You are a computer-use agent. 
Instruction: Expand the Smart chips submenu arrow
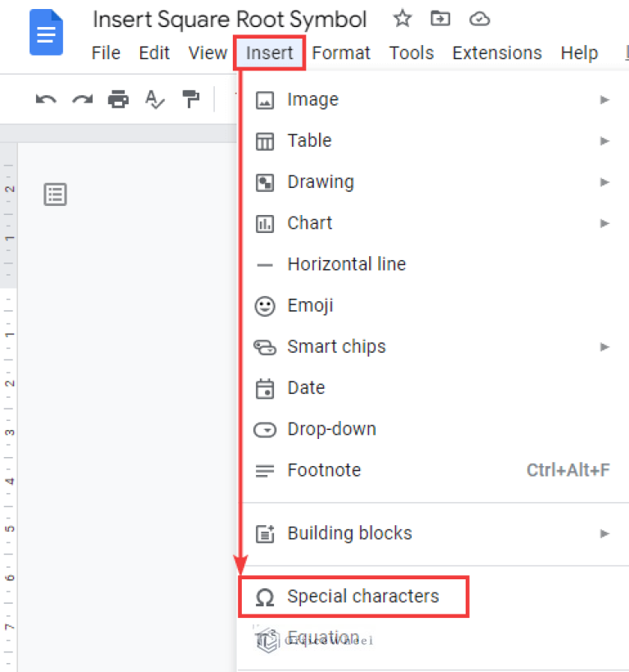click(604, 347)
